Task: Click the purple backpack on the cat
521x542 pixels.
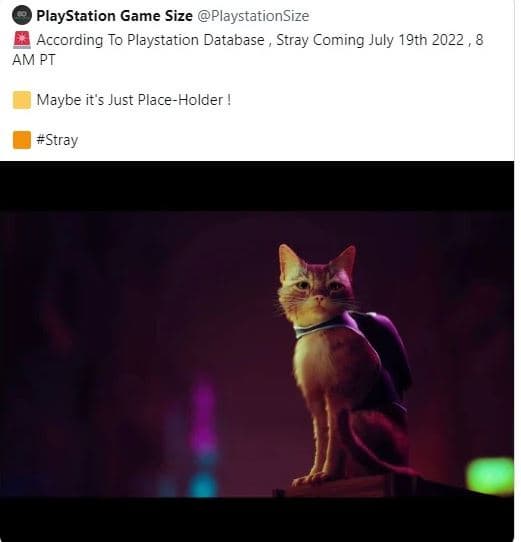Action: coord(380,349)
